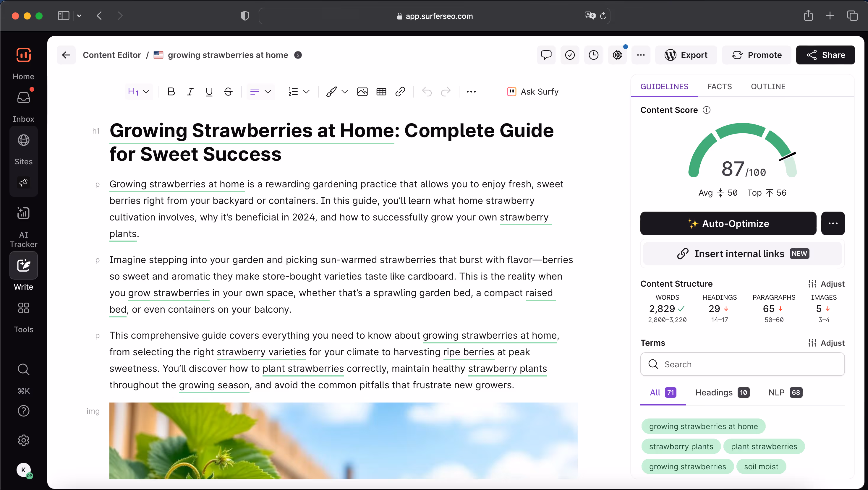Click the megaphone icon under Sites

(x=24, y=183)
